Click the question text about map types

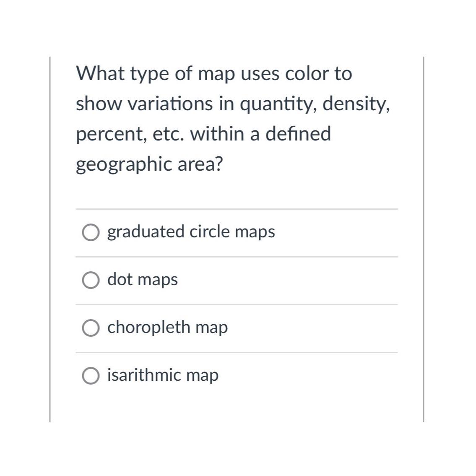[x=234, y=118]
